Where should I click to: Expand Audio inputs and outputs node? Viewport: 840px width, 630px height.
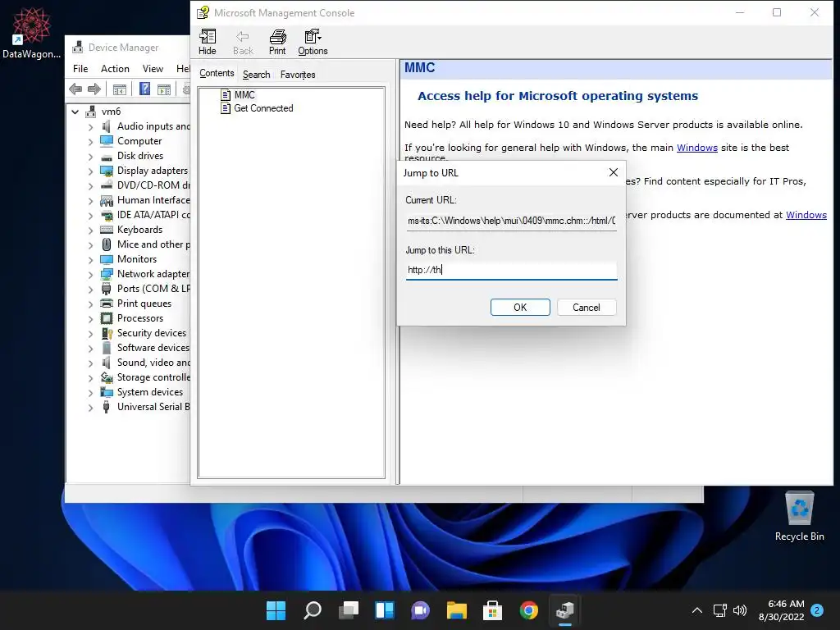click(90, 127)
